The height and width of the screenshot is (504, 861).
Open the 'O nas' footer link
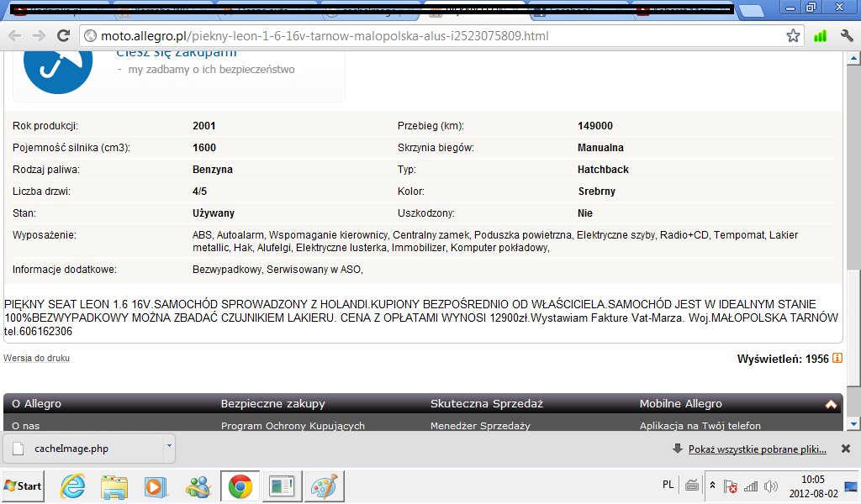point(26,426)
